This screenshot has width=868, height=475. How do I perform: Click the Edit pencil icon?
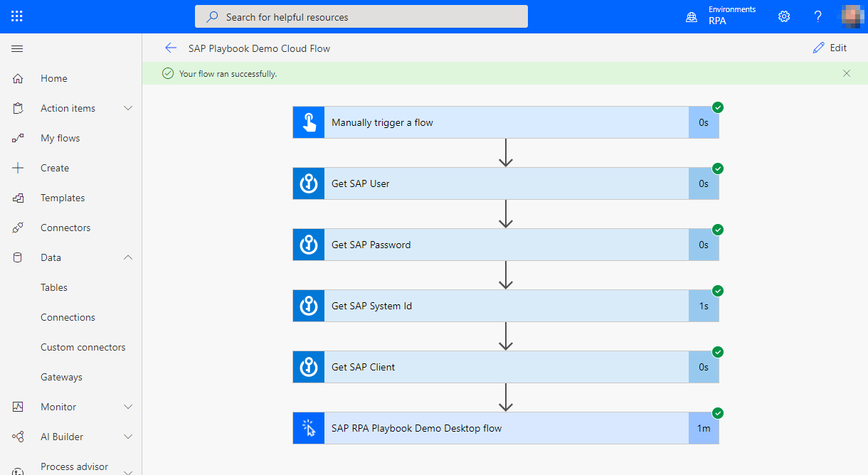tap(819, 48)
